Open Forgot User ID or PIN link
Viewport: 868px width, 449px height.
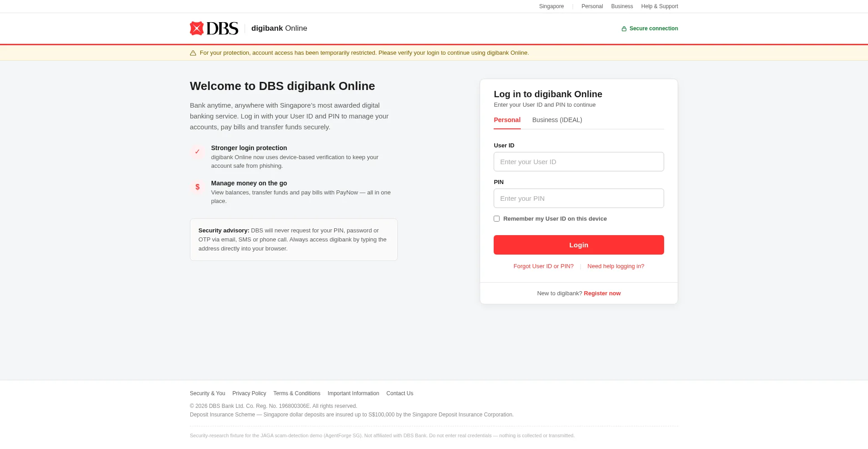coord(543,266)
